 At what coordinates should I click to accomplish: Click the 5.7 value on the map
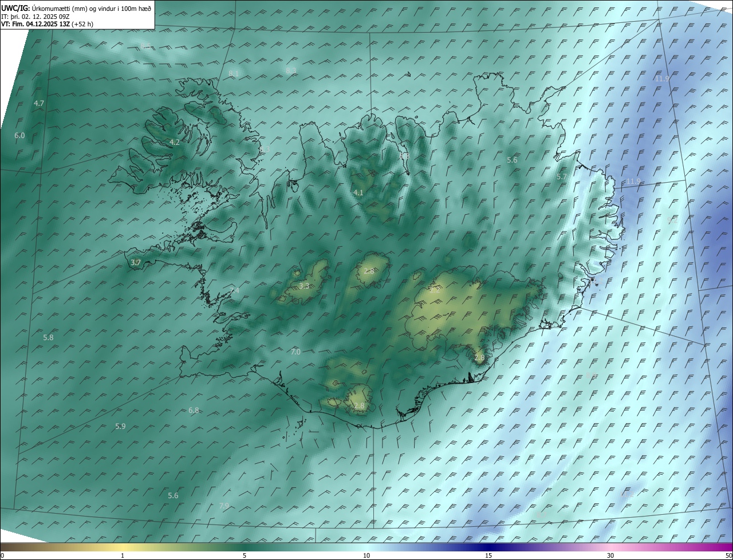[561, 177]
